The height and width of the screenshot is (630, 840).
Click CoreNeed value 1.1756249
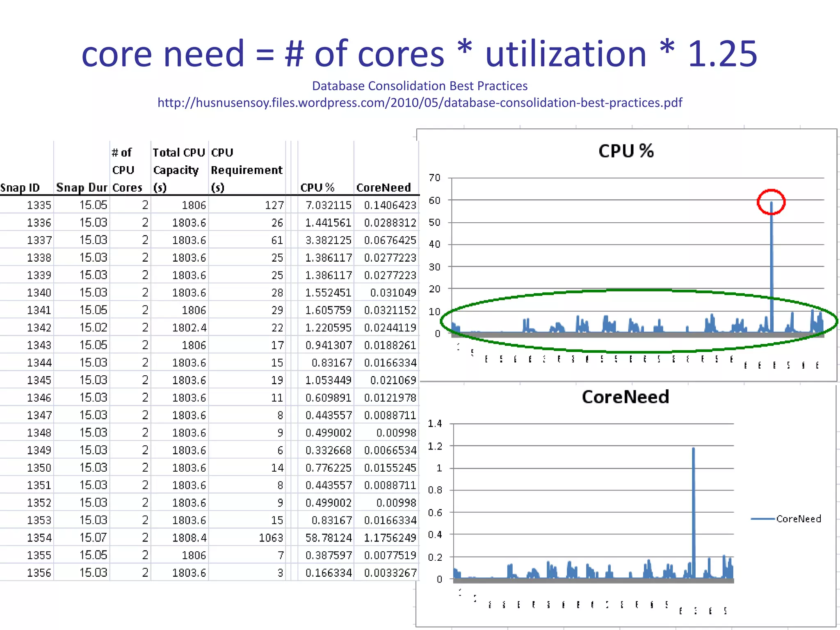click(x=390, y=538)
